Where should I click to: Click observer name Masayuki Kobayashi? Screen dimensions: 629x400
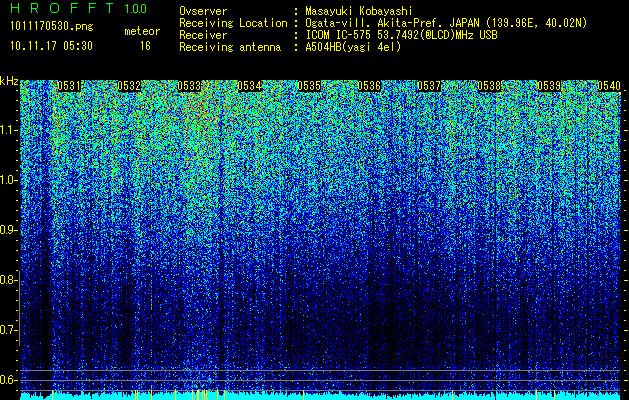(x=359, y=11)
